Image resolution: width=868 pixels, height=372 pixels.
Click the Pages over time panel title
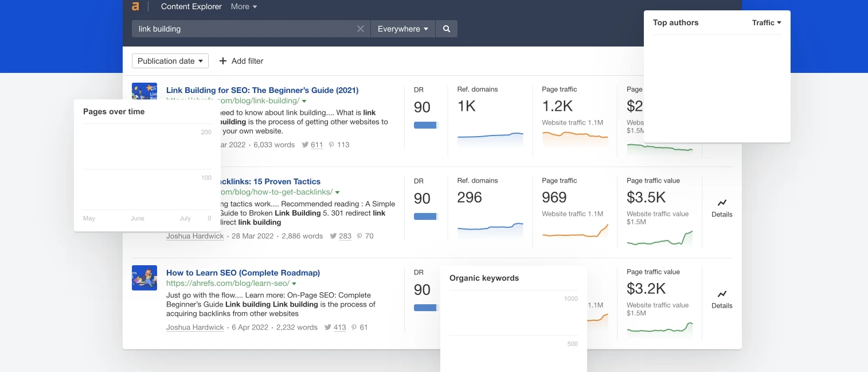pyautogui.click(x=114, y=111)
